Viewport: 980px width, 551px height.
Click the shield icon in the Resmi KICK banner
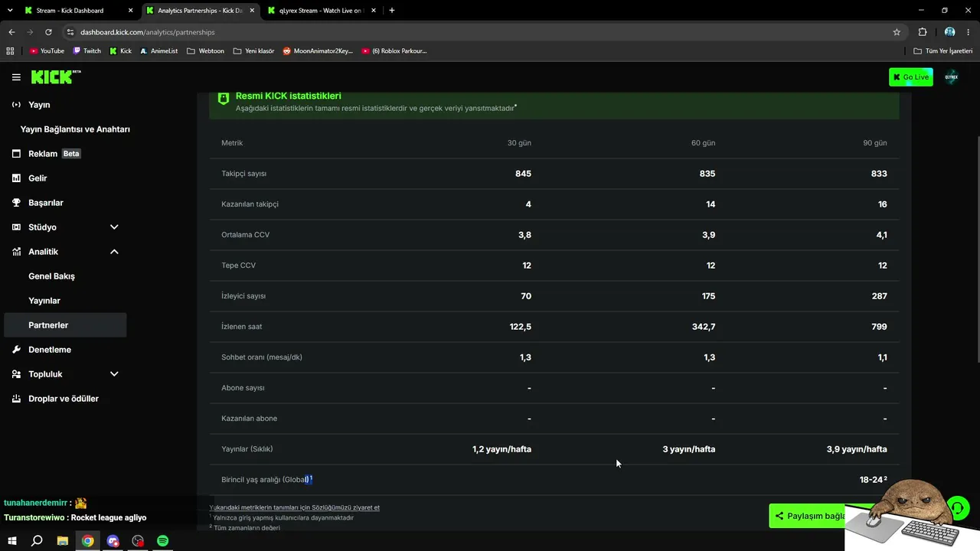(x=224, y=99)
